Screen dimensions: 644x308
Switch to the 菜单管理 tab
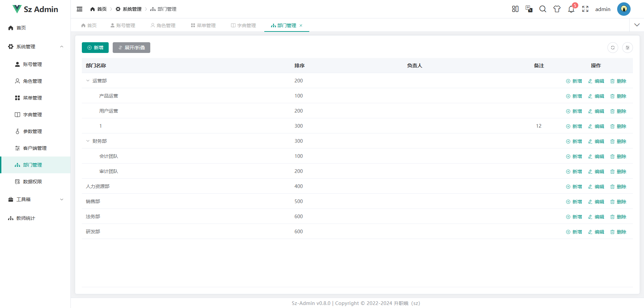pos(203,25)
